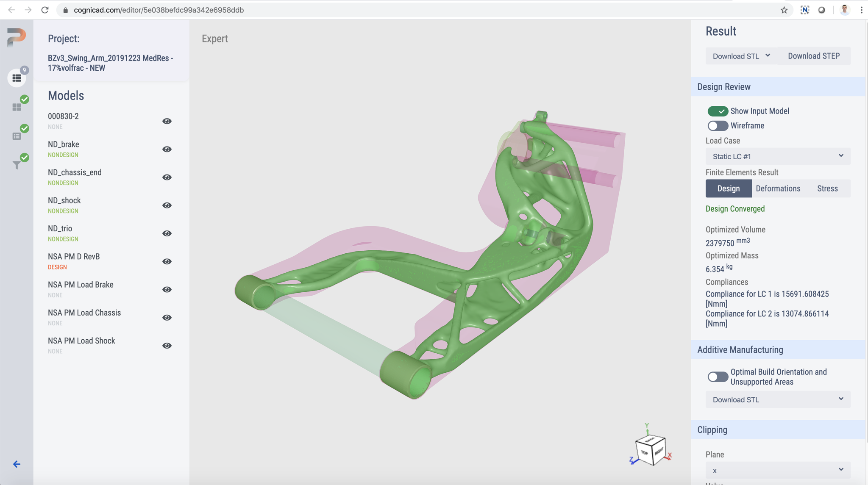Toggle visibility of ND_shock model

coord(167,205)
